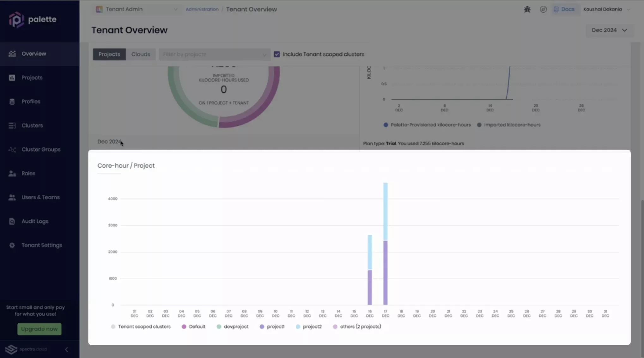Select the Clusters icon
The image size is (644, 358).
pos(12,125)
